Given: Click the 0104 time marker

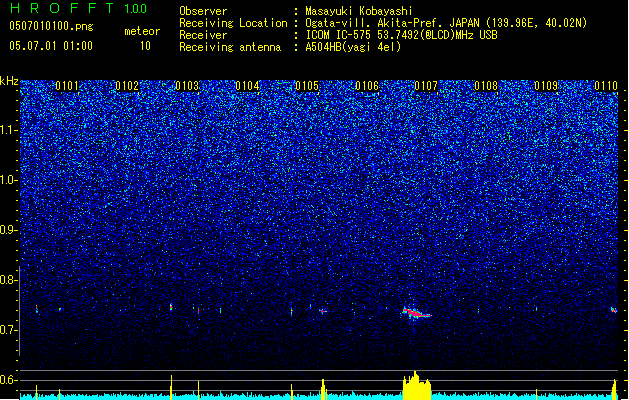Looking at the screenshot, I should [x=247, y=86].
